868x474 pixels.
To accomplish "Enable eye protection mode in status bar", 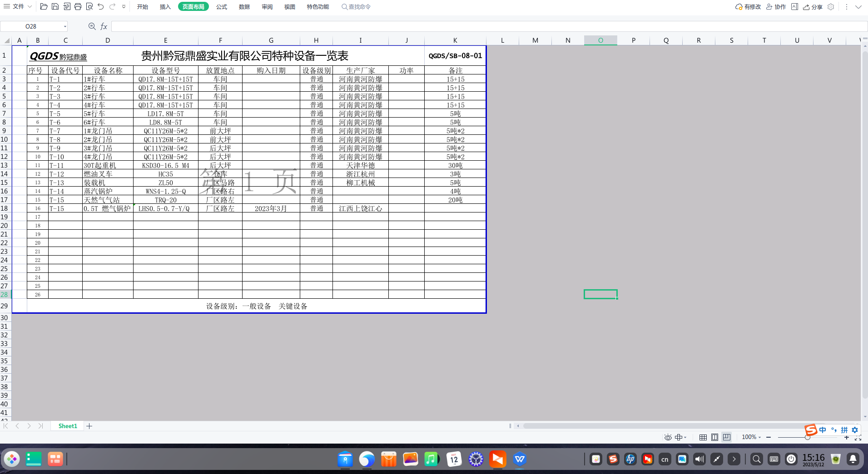I will 667,437.
